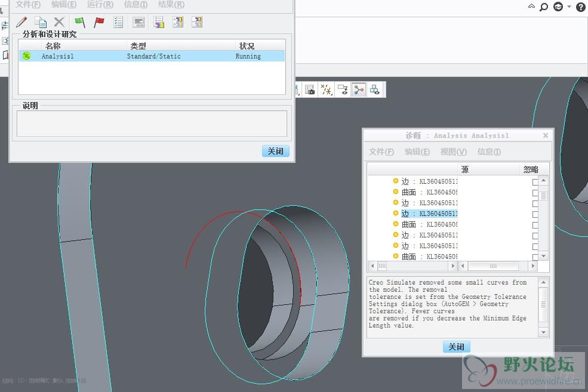Collapse the ribbon with the up caret
The height and width of the screenshot is (392, 588).
point(531,6)
